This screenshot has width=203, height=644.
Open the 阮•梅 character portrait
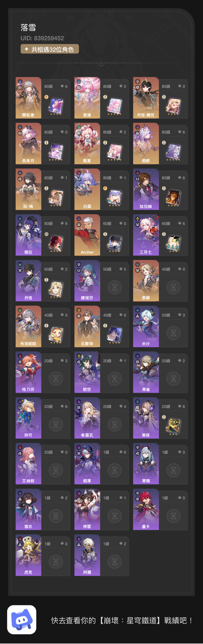pyautogui.click(x=28, y=189)
